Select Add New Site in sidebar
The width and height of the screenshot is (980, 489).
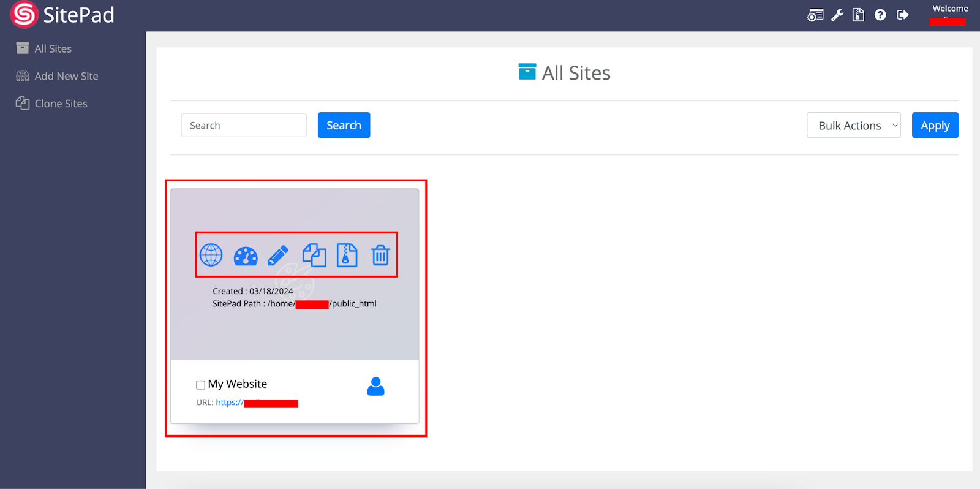(x=66, y=77)
